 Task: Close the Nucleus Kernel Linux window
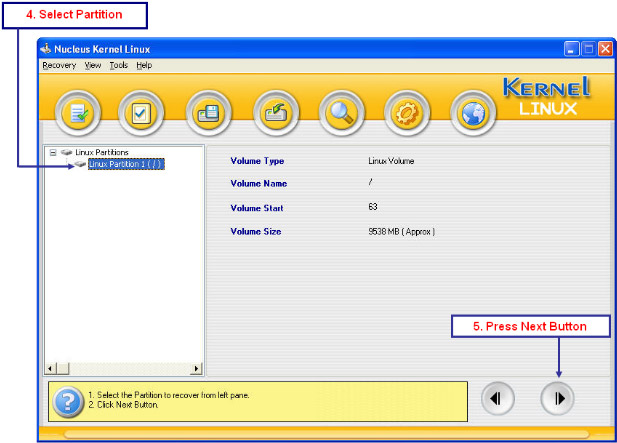coord(605,49)
